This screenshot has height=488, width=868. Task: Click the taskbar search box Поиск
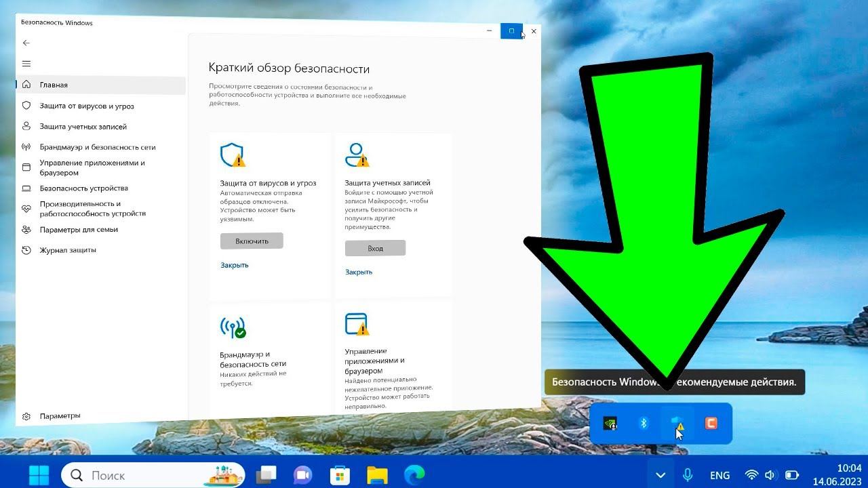153,475
